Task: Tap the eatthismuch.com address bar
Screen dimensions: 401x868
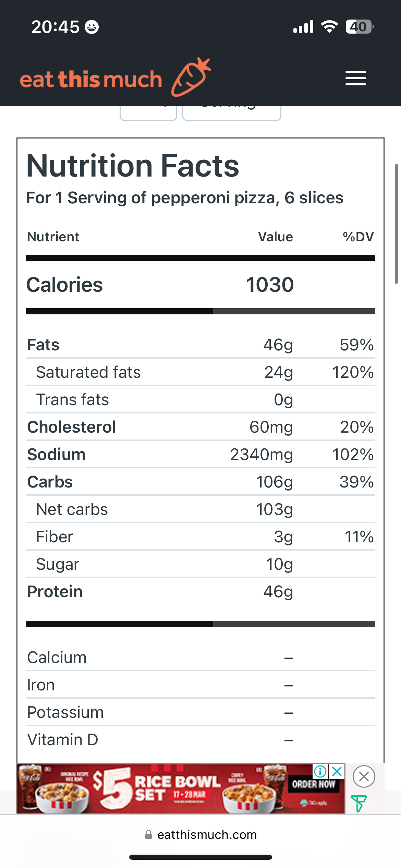Action: tap(207, 835)
